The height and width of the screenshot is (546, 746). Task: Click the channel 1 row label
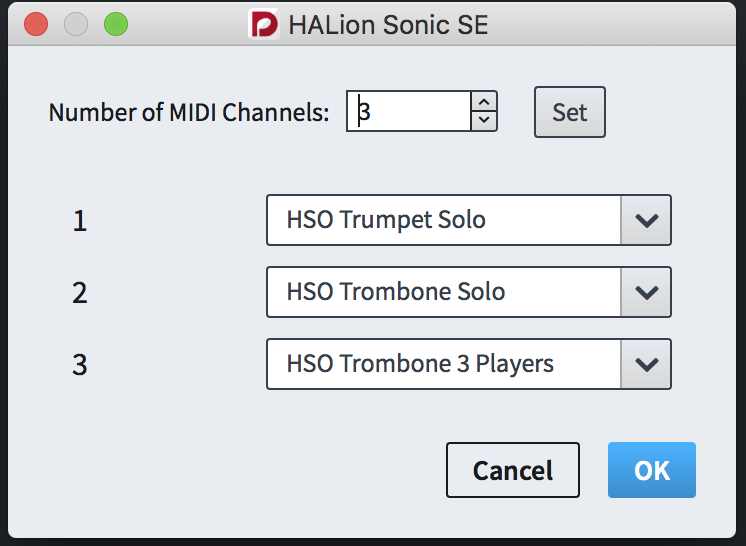pyautogui.click(x=80, y=221)
